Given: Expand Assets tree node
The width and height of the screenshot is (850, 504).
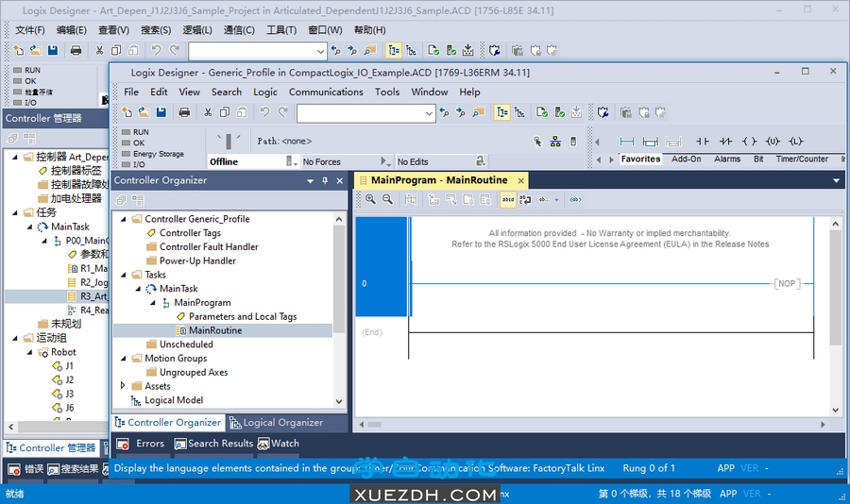Looking at the screenshot, I should point(123,386).
